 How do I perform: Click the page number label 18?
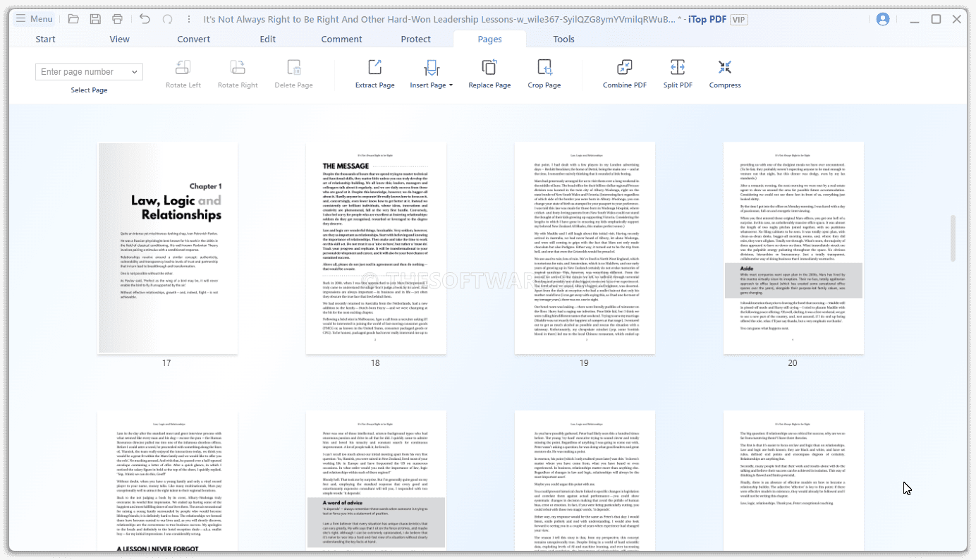coord(375,363)
